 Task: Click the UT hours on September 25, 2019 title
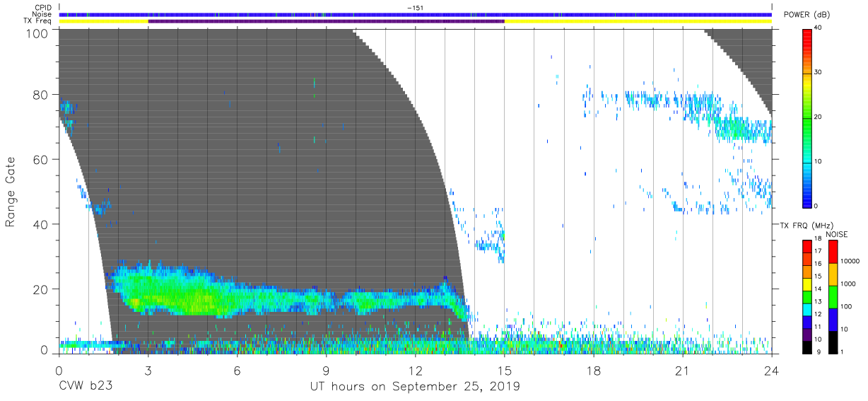[415, 387]
